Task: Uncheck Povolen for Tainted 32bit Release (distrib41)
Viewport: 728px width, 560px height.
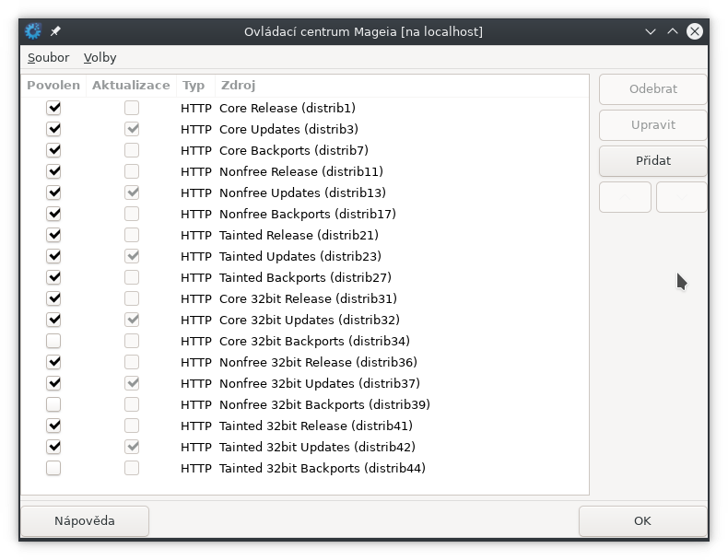Action: click(53, 426)
